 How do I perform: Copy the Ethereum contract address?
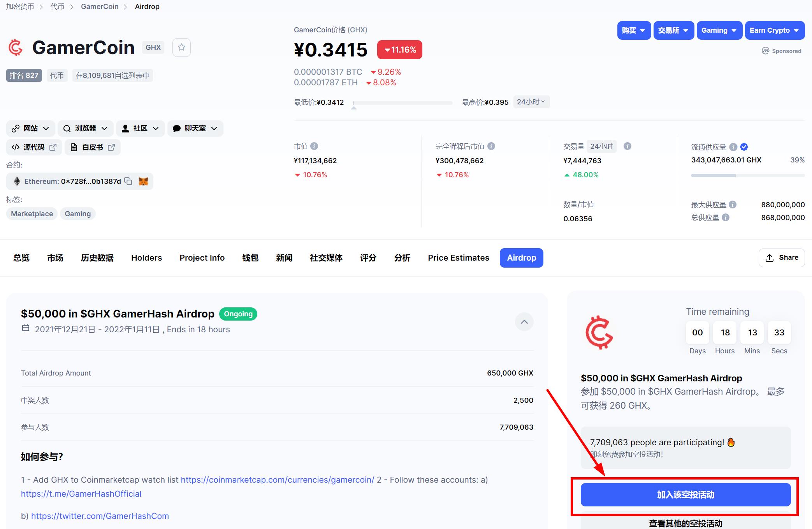click(128, 181)
